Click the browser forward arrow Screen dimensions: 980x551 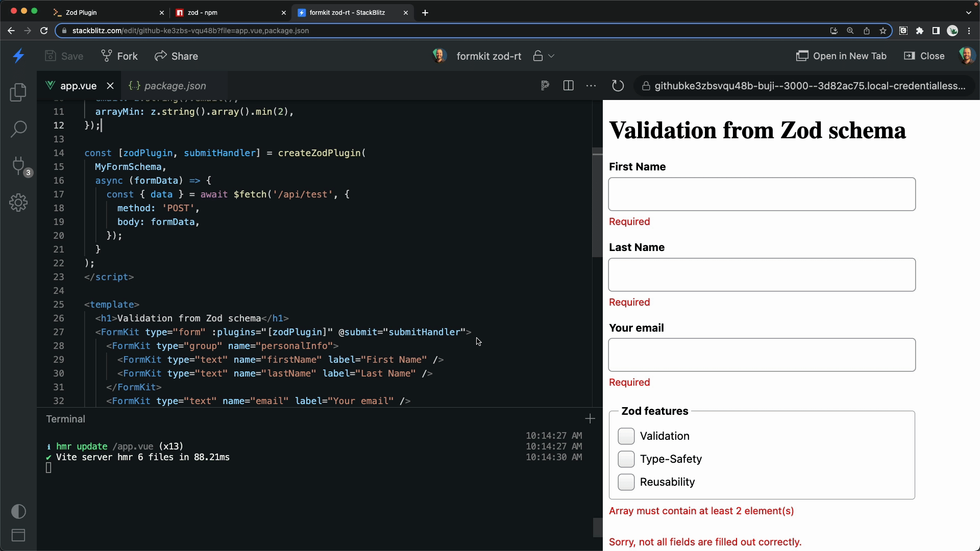28,31
